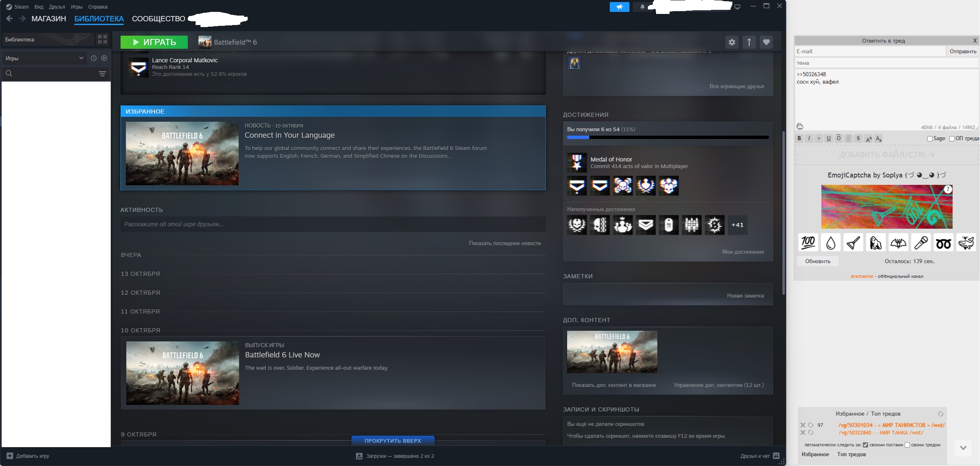Viewport: 980px width, 466px height.
Task: Click the heart favorite icon
Action: (x=766, y=42)
